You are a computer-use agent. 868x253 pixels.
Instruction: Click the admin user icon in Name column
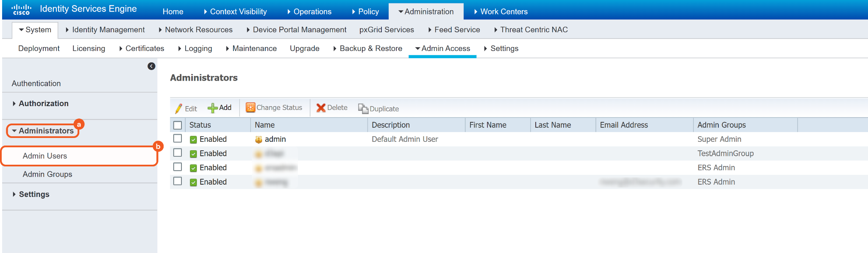(x=259, y=140)
